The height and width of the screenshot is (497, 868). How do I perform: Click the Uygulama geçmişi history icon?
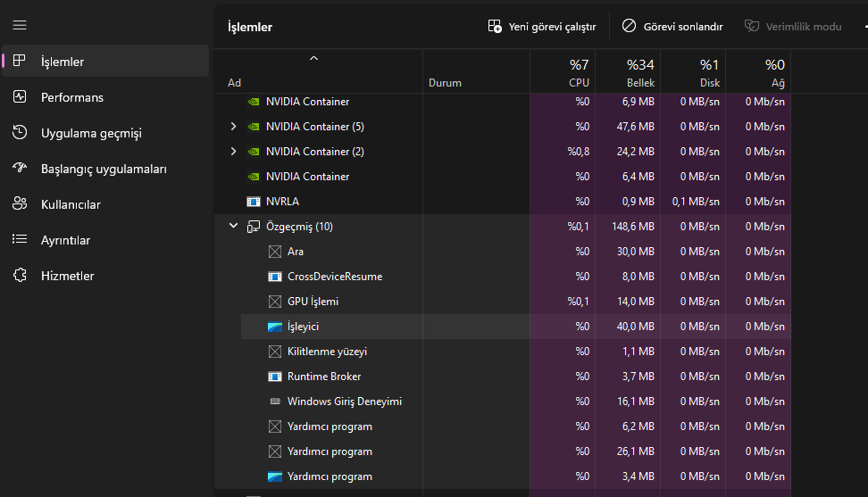[20, 133]
